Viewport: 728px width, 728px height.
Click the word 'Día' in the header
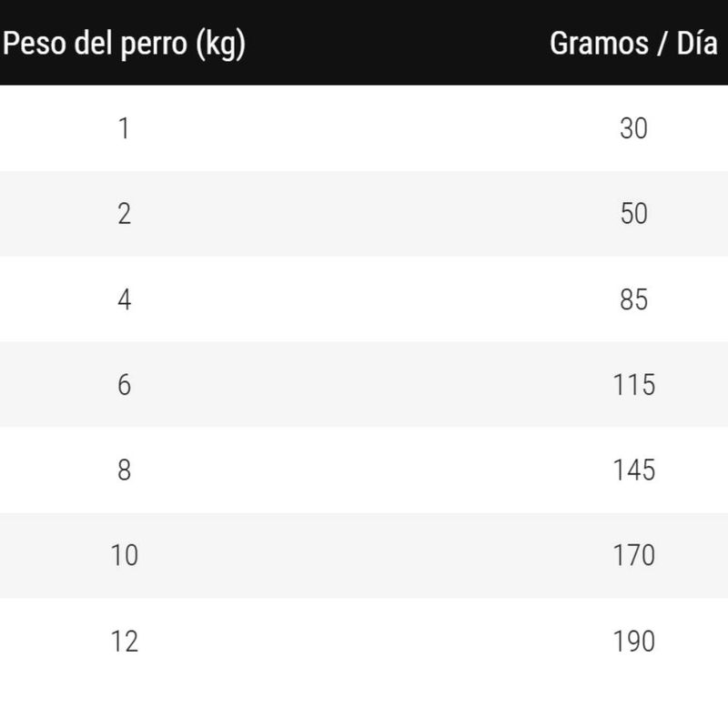[697, 43]
